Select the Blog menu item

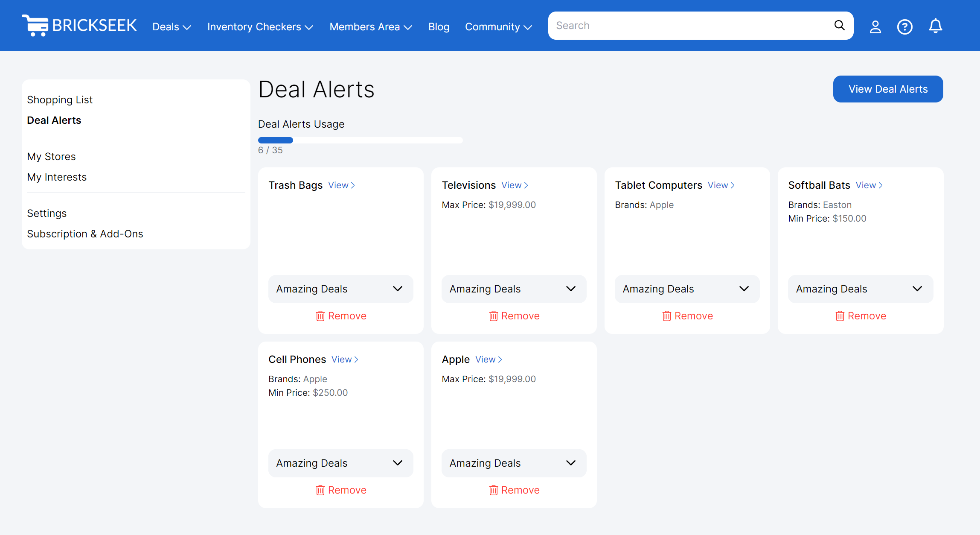[x=439, y=26]
